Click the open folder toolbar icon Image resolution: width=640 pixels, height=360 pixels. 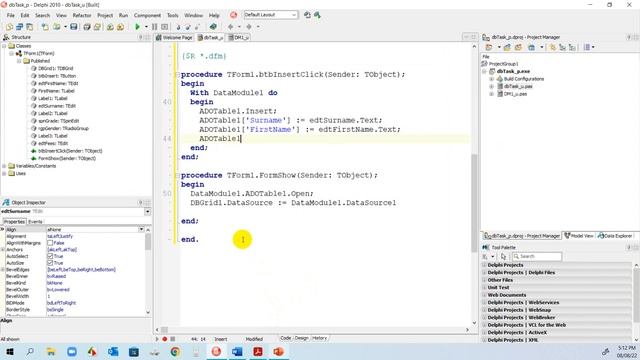pos(56,27)
